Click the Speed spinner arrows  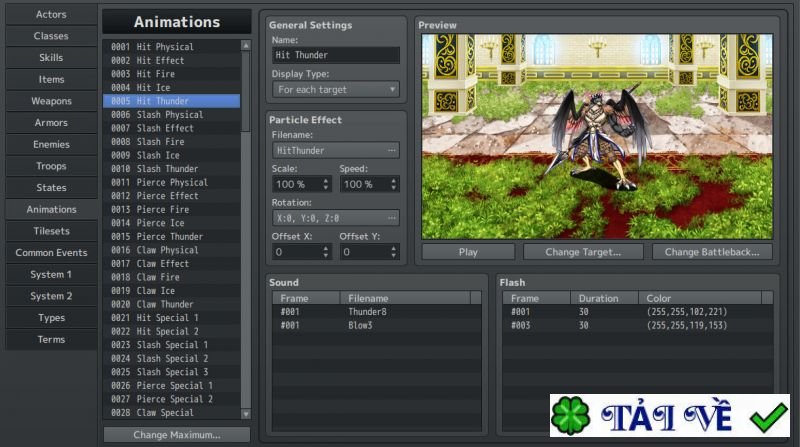[393, 184]
